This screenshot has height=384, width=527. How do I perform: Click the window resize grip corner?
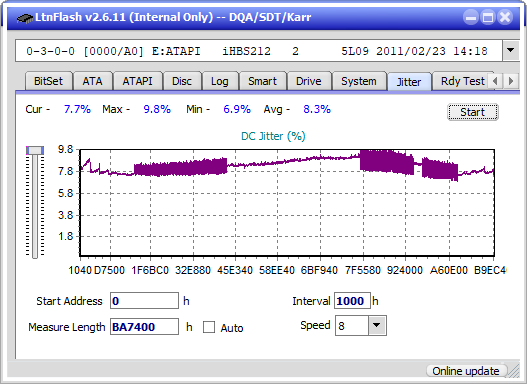(514, 372)
